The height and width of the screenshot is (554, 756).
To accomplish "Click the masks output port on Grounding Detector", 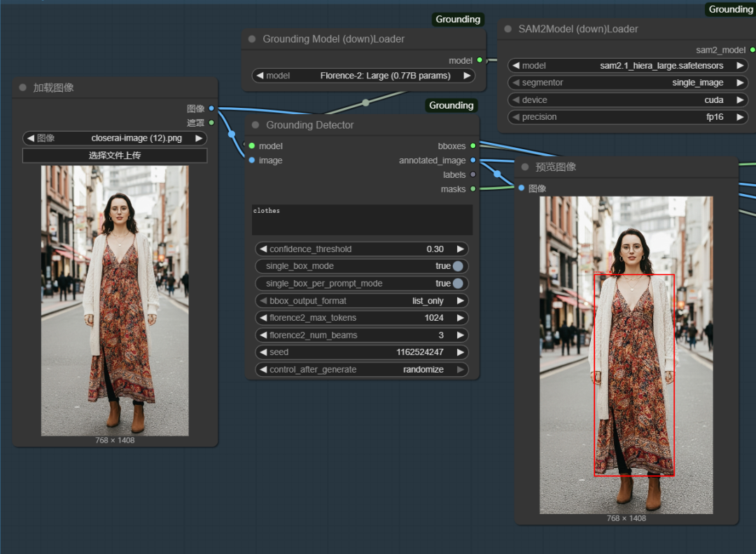I will [473, 189].
